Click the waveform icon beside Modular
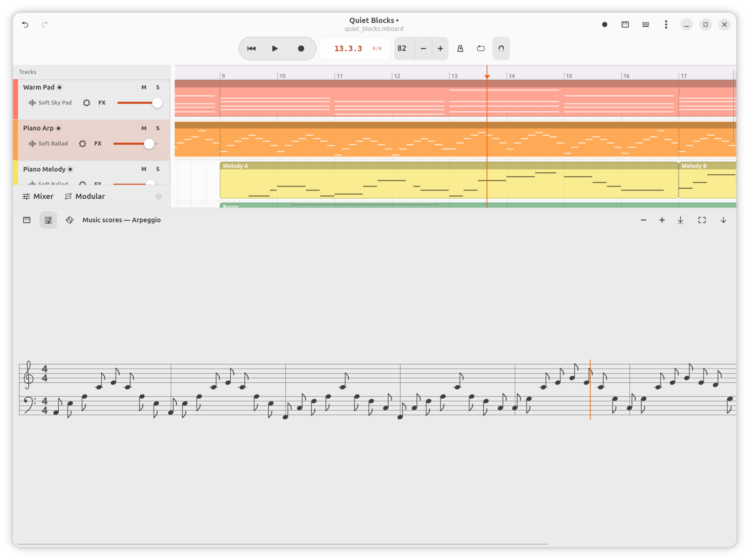The image size is (749, 560). [x=159, y=196]
